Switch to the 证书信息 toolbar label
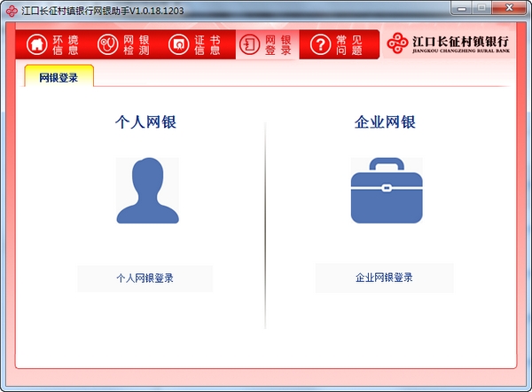 pos(207,45)
